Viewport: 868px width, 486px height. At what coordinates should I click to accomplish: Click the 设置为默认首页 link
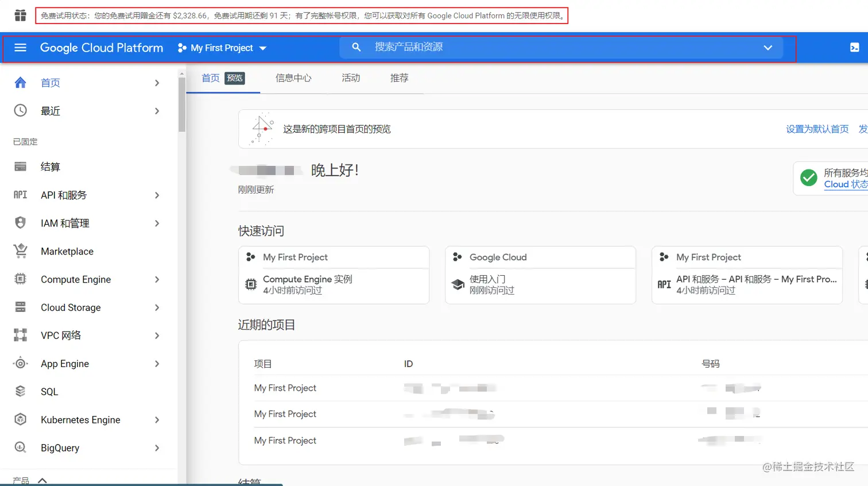(x=817, y=129)
